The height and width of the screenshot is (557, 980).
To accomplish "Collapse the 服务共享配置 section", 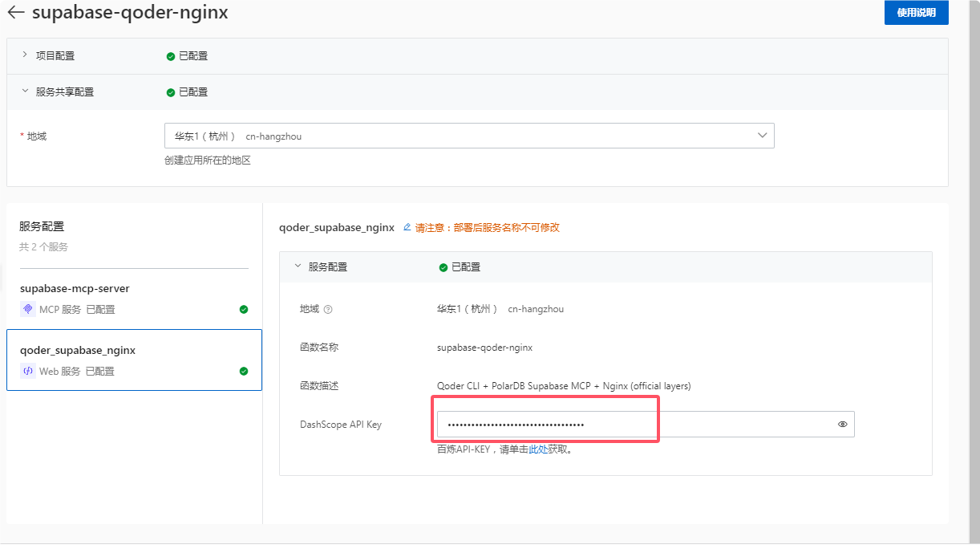I will tap(25, 91).
